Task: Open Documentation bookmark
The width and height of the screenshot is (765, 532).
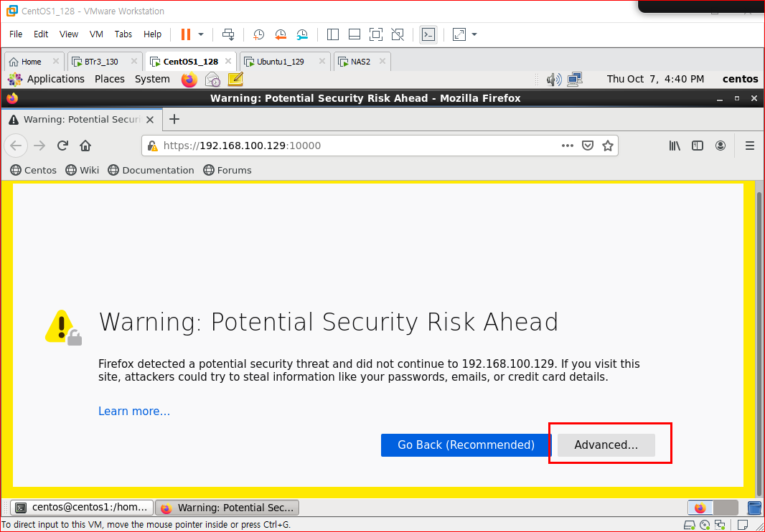Action: click(x=151, y=170)
